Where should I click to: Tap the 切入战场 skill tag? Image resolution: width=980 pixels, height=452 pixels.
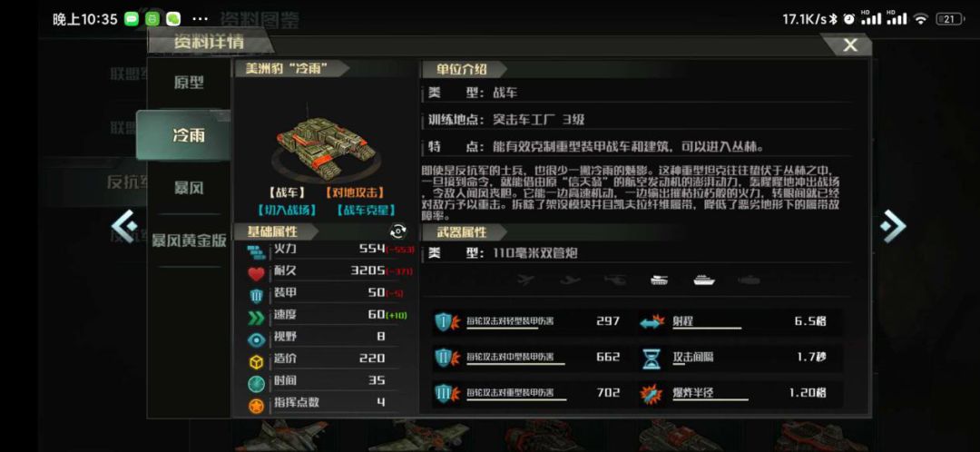[x=287, y=211]
